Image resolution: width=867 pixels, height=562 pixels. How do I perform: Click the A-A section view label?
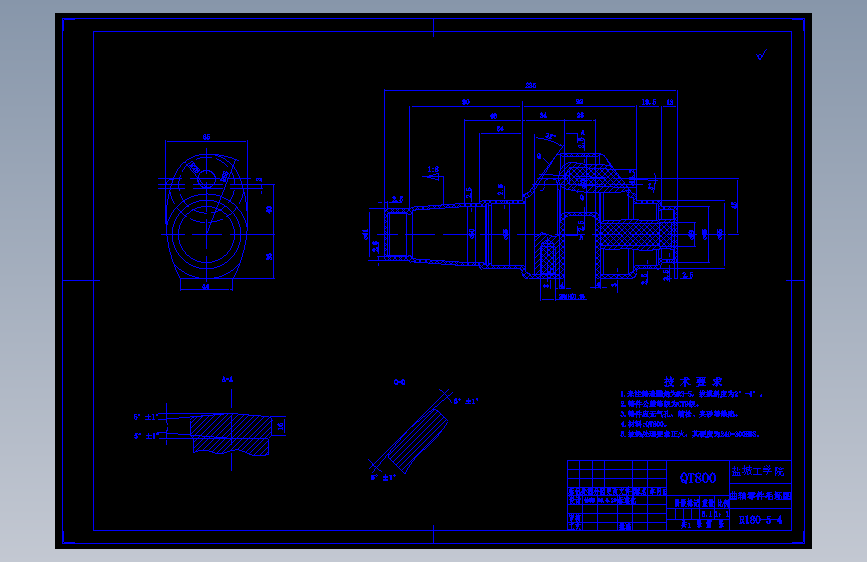point(227,379)
